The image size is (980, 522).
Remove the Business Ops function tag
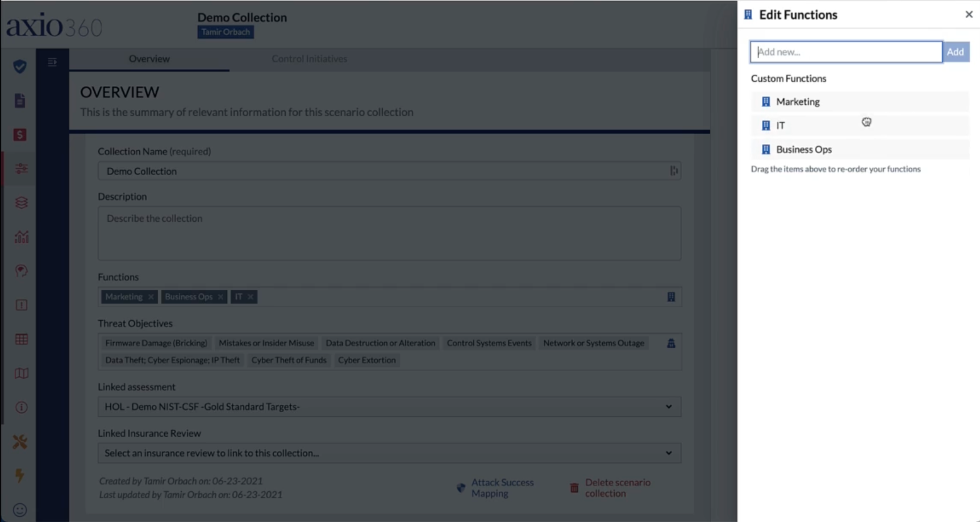click(x=220, y=297)
